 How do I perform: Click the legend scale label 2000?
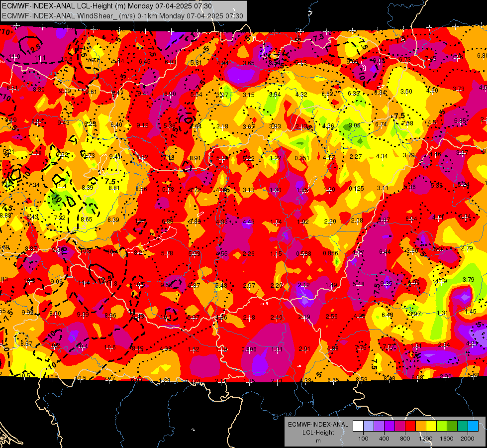click(467, 439)
